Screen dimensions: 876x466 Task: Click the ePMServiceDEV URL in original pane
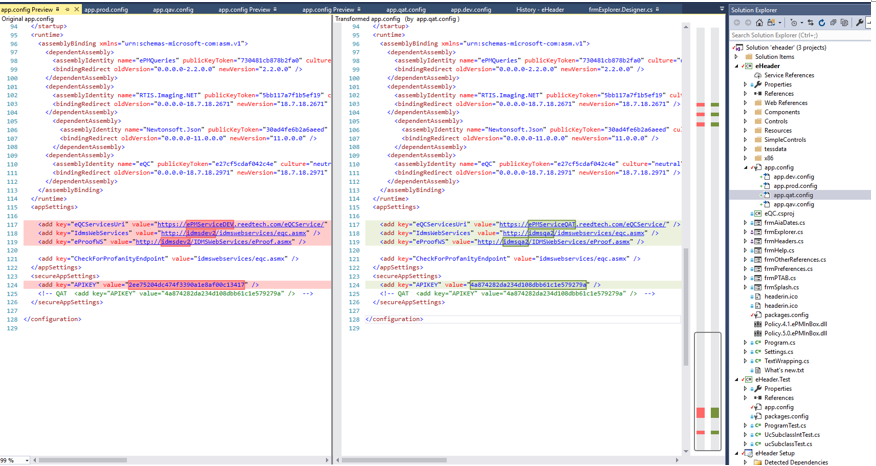[241, 224]
